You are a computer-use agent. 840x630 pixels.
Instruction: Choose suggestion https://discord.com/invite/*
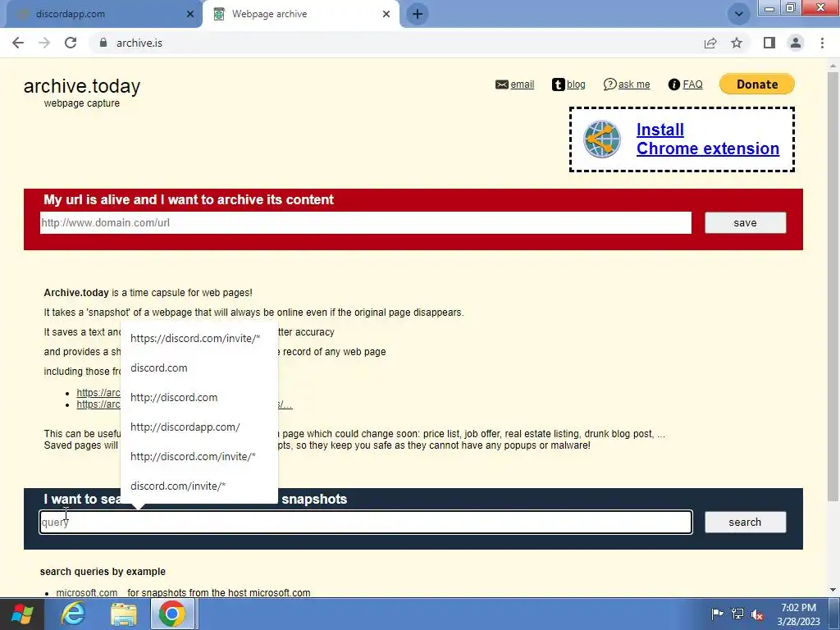(199, 339)
